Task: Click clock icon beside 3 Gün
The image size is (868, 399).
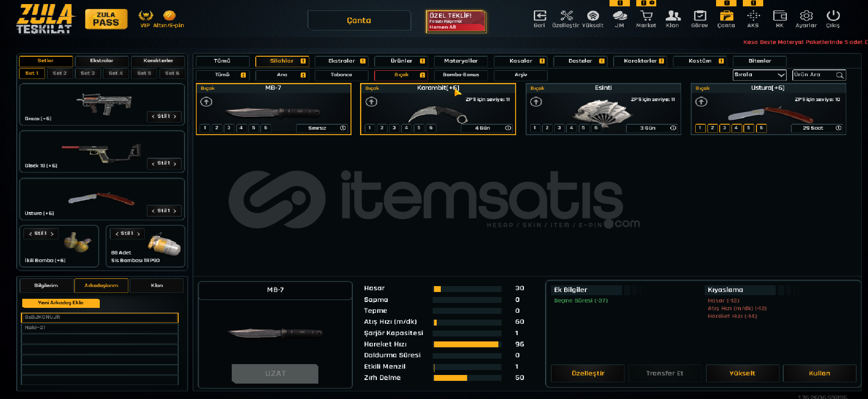Action: click(x=673, y=128)
